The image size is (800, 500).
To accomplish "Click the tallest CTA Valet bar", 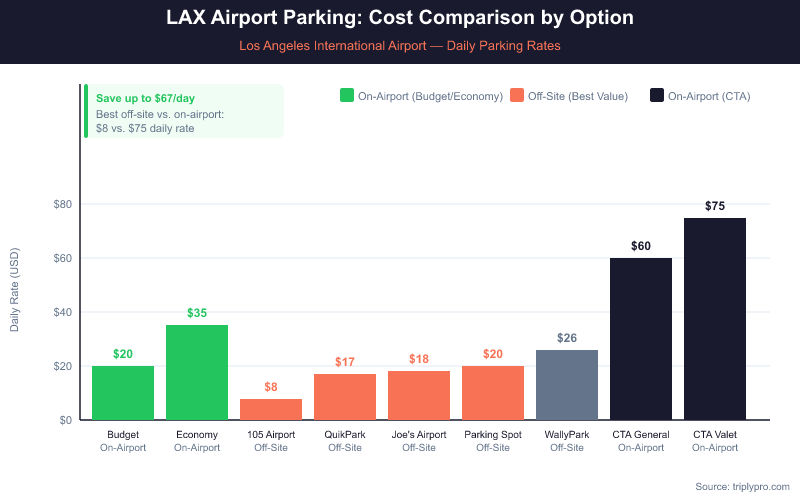I will coord(715,319).
